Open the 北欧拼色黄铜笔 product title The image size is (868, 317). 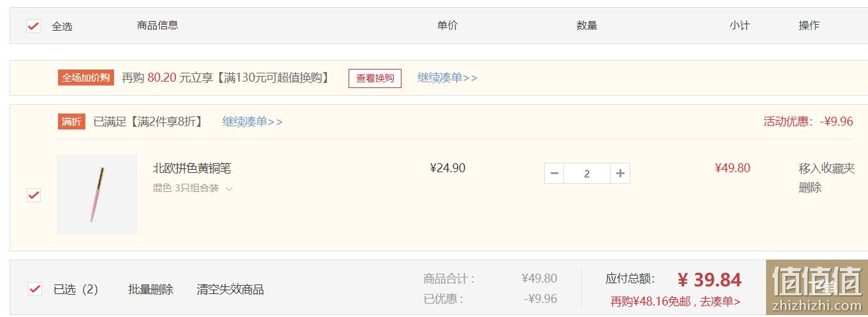coord(192,168)
